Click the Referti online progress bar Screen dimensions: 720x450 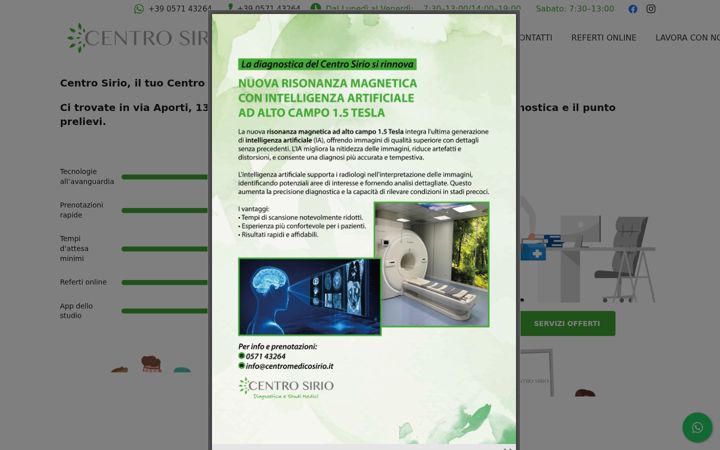(164, 282)
